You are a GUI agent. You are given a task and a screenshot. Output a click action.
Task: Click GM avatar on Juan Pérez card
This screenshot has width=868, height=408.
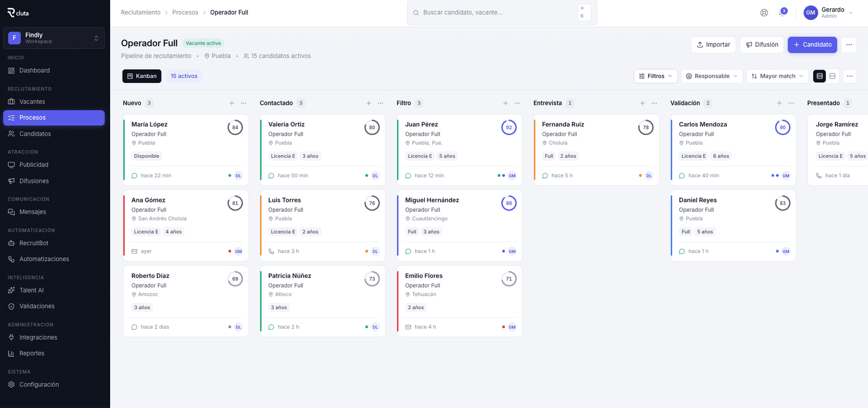pyautogui.click(x=512, y=176)
